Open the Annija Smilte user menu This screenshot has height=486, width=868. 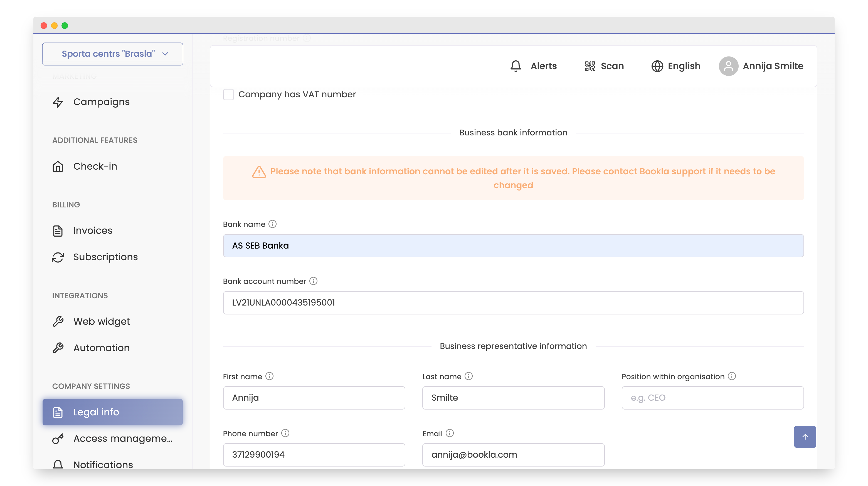point(773,66)
